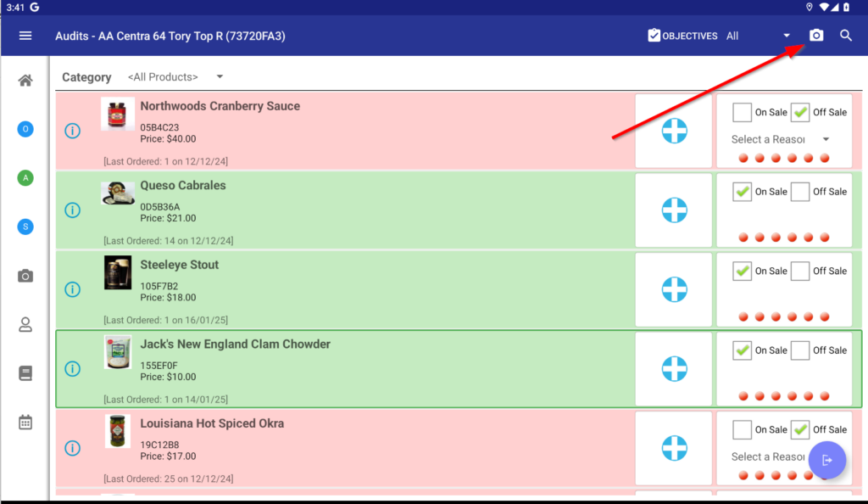Click the blue exit floating button
The width and height of the screenshot is (868, 504).
pos(826,460)
